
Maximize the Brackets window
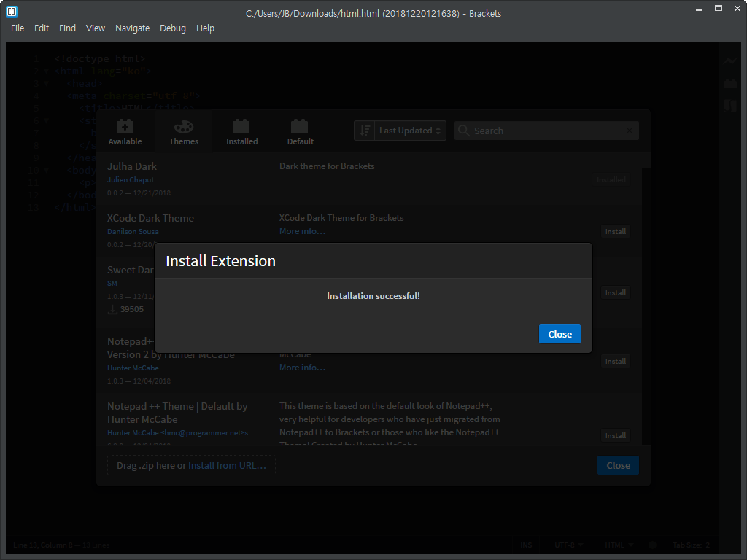pyautogui.click(x=719, y=8)
